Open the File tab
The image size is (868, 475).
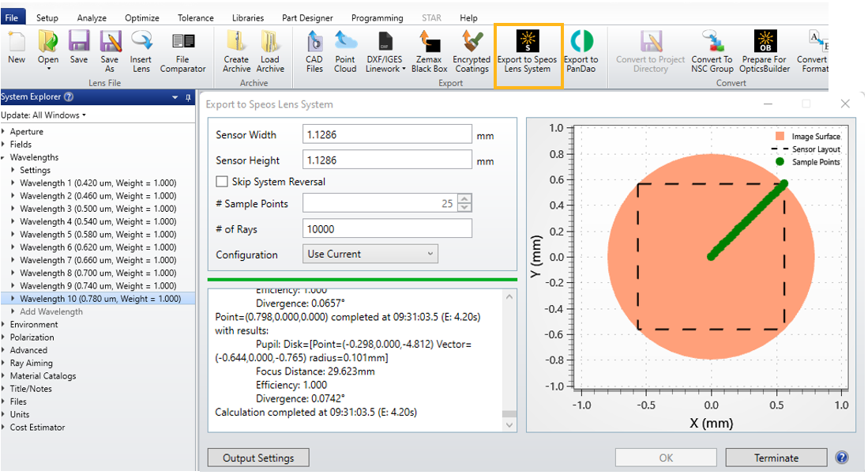click(12, 17)
